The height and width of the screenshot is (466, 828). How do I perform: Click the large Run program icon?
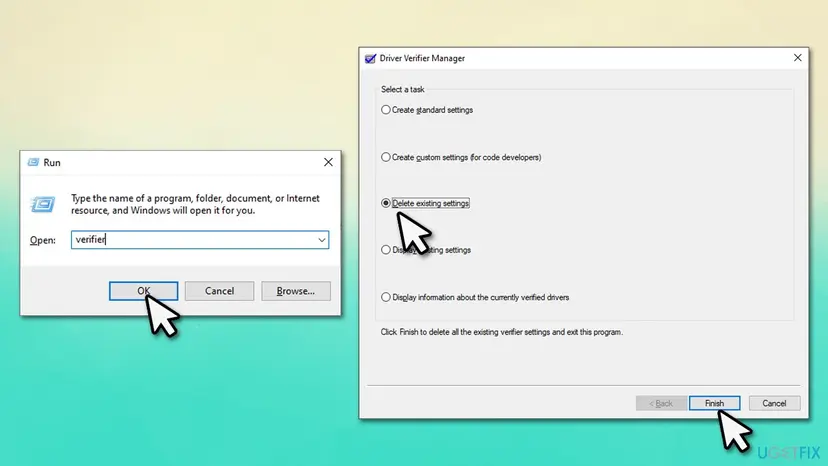43,204
